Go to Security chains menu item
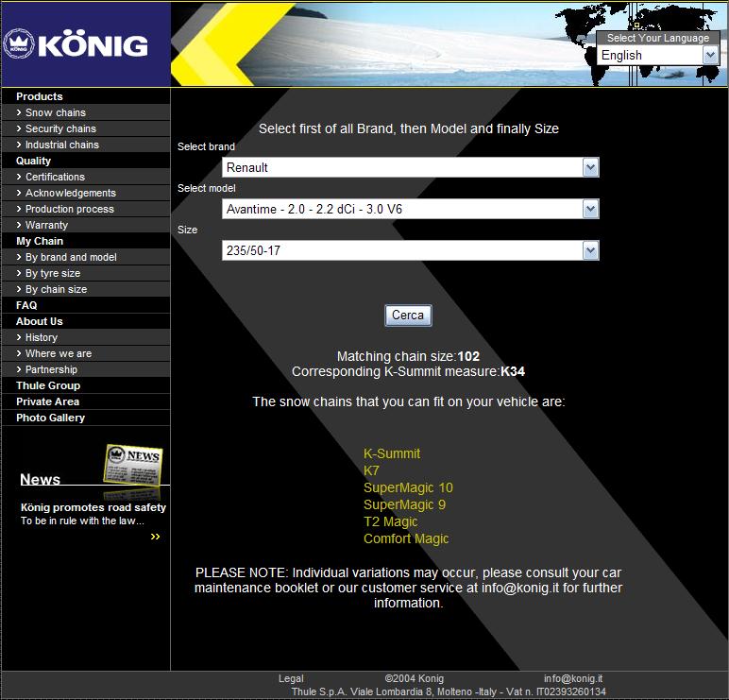Screen dimensions: 729x700 60,128
